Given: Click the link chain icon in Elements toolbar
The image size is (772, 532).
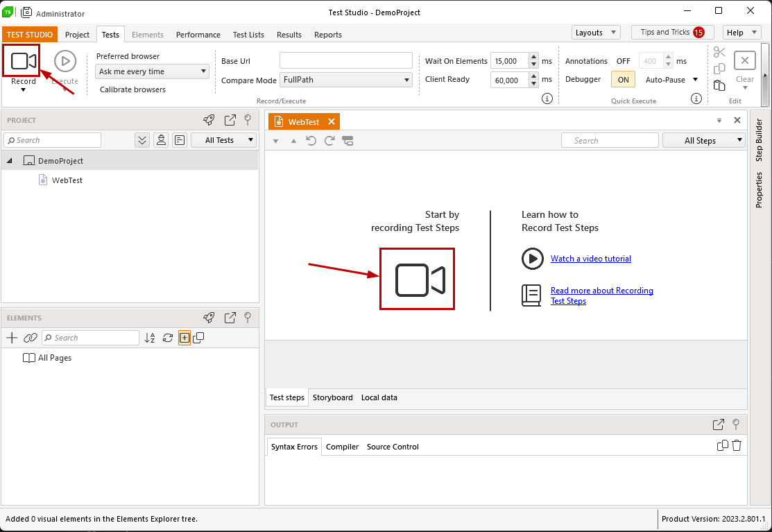Looking at the screenshot, I should (31, 338).
